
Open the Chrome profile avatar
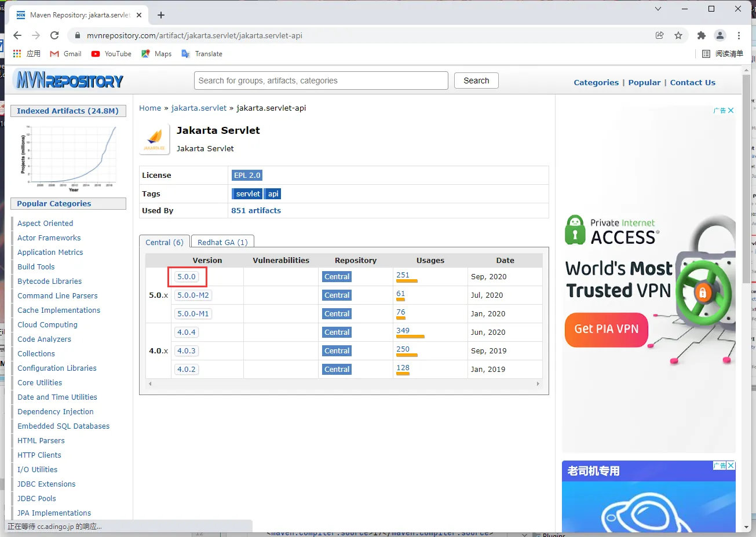(720, 35)
